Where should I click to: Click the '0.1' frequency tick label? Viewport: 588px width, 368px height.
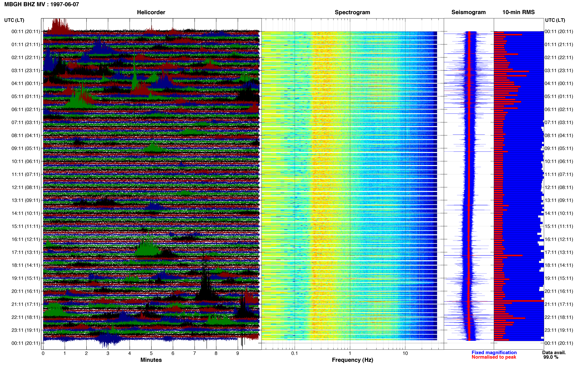295,353
